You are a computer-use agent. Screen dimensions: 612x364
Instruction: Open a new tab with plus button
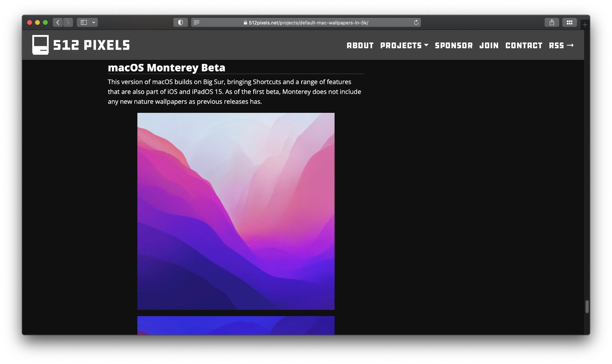pyautogui.click(x=585, y=24)
